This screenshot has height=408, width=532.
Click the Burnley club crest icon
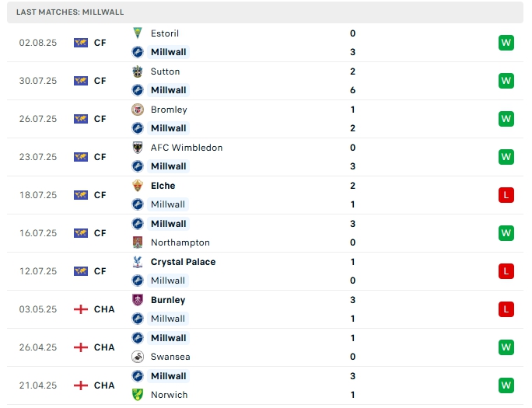pos(138,300)
